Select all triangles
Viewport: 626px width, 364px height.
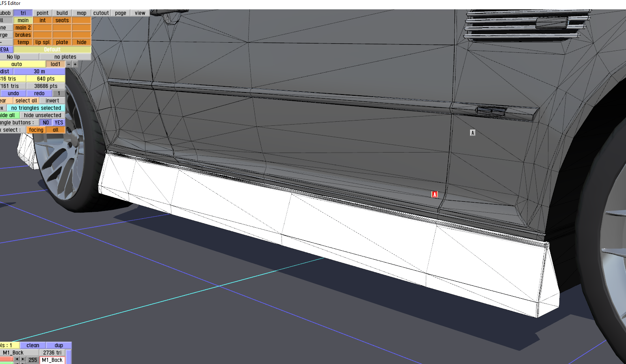[26, 101]
